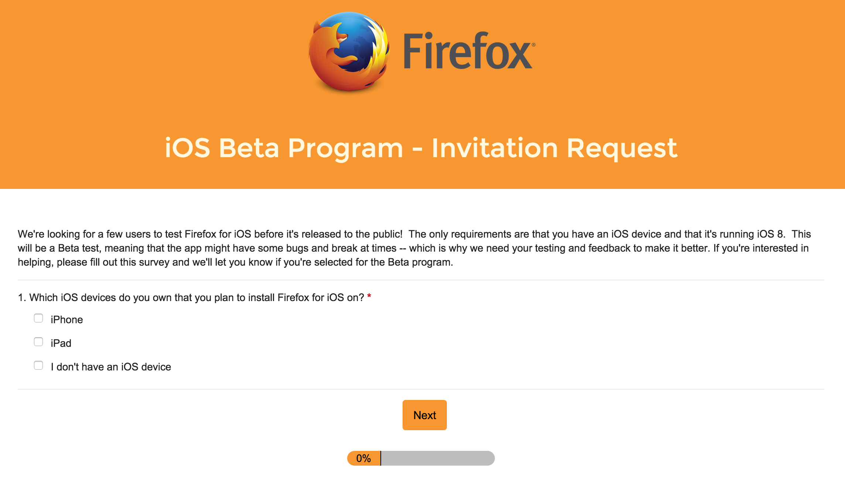Screen dimensions: 845x504
Task: Click the "iOS Beta Program - Invitation Request" heading
Action: click(421, 148)
